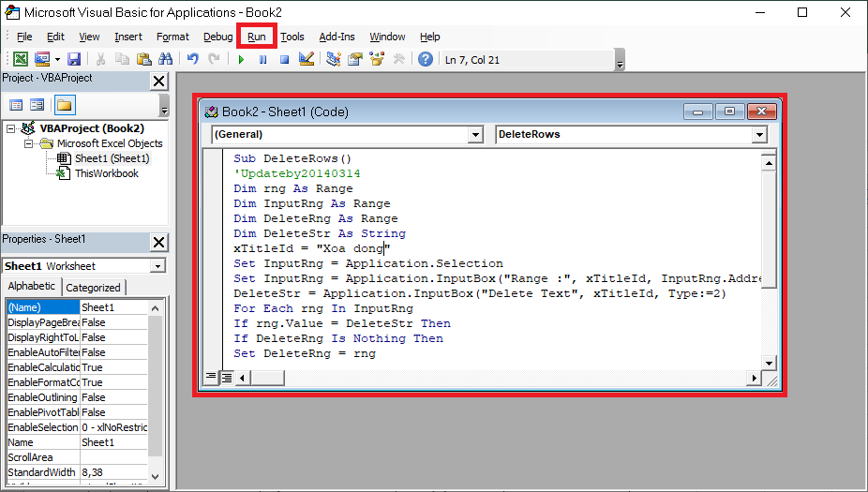Collapse the Microsoft Excel Objects folder
868x492 pixels.
tap(29, 143)
